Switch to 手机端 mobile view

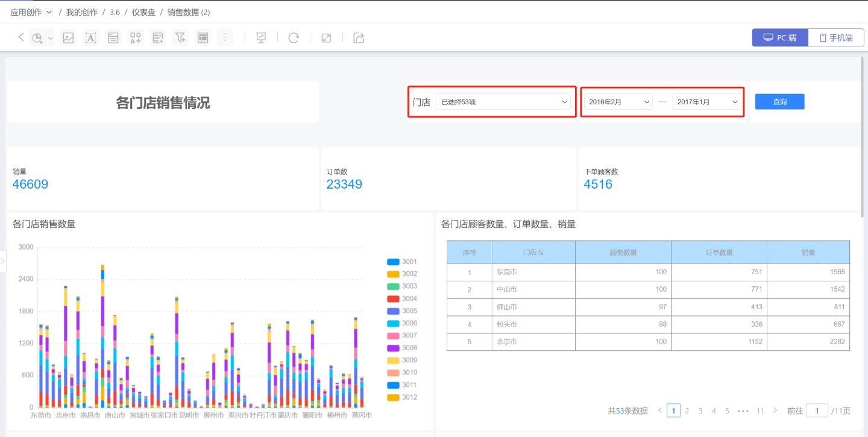point(836,38)
